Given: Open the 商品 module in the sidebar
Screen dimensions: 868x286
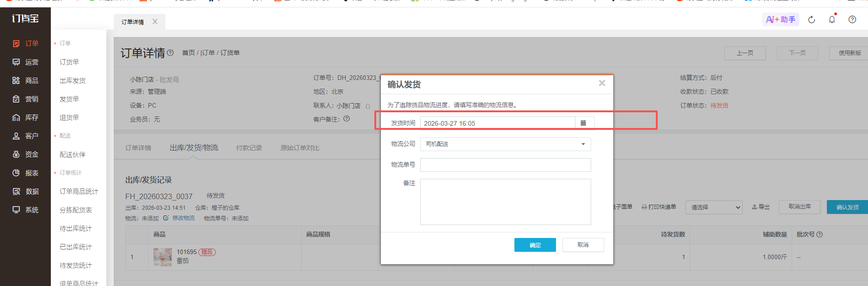Looking at the screenshot, I should coord(25,80).
